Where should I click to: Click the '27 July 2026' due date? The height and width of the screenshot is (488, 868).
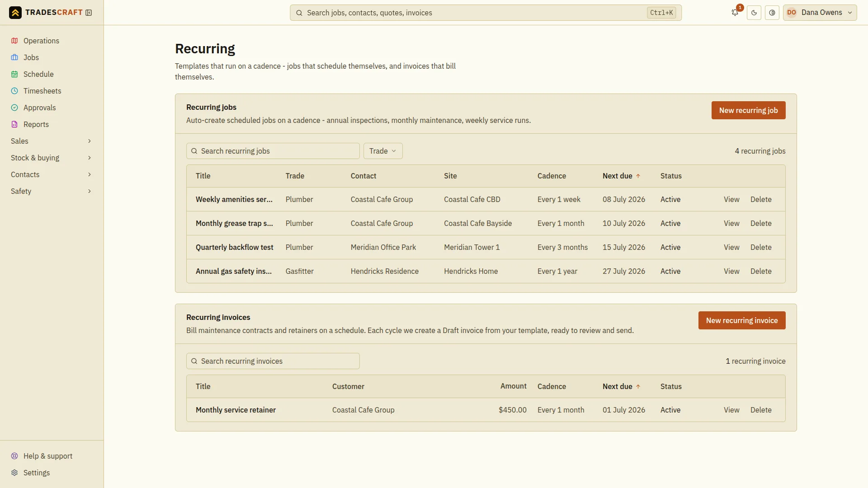(624, 271)
